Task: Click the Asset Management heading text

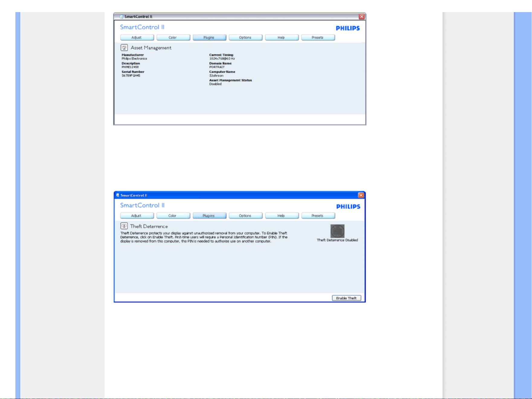Action: (x=151, y=48)
